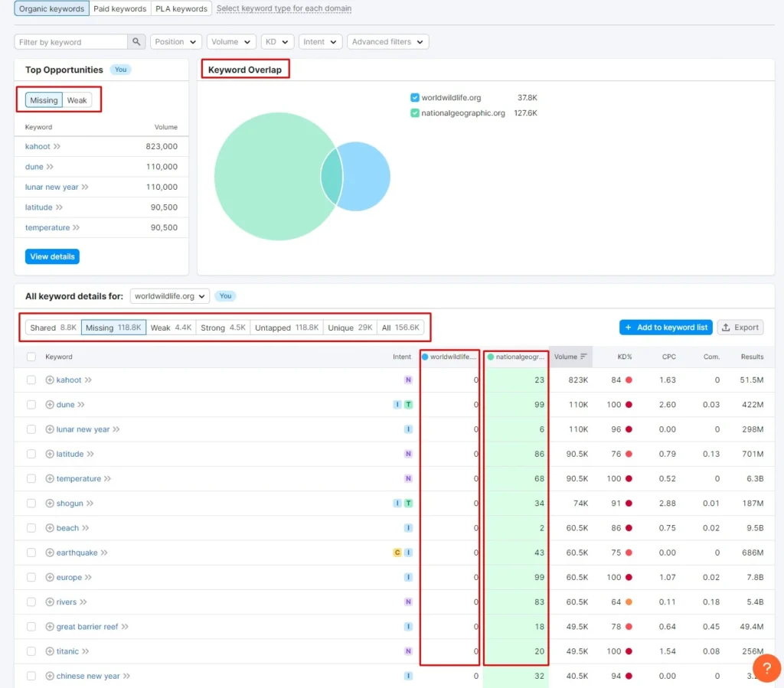This screenshot has height=688, width=784.
Task: Select the Untapped 118.8K tab
Action: (286, 328)
